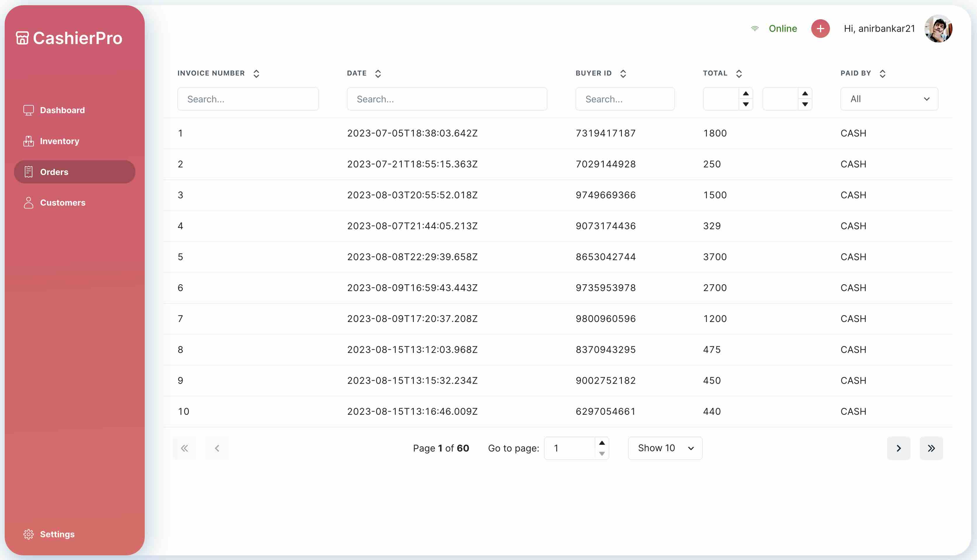This screenshot has width=977, height=560.
Task: Increment the Go to page stepper
Action: [602, 443]
